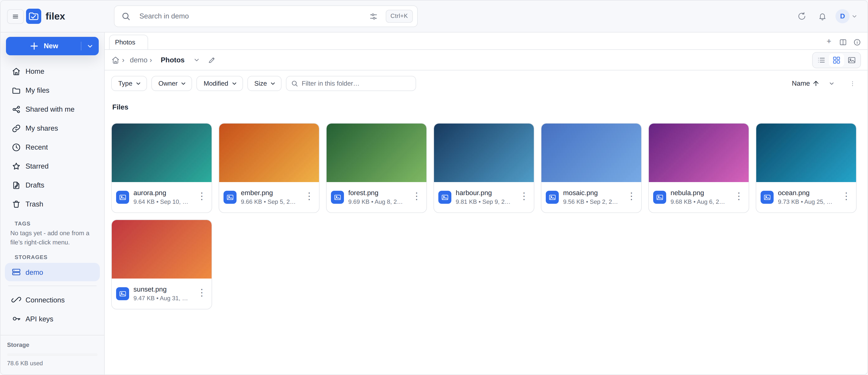868x375 pixels.
Task: Open Shared with me section
Action: coord(52,109)
